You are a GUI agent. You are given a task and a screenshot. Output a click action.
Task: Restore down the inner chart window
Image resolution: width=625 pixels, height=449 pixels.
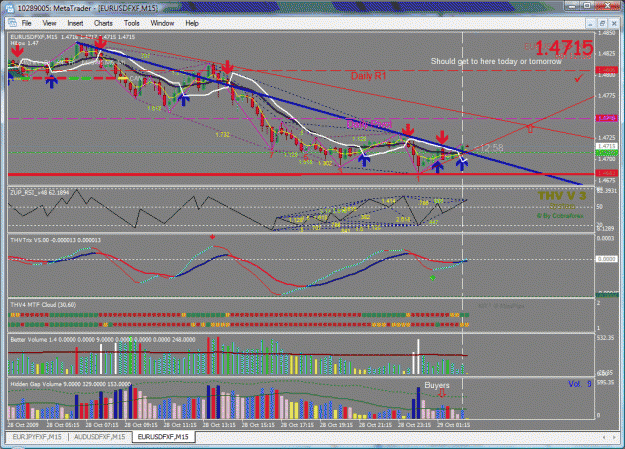(x=602, y=23)
